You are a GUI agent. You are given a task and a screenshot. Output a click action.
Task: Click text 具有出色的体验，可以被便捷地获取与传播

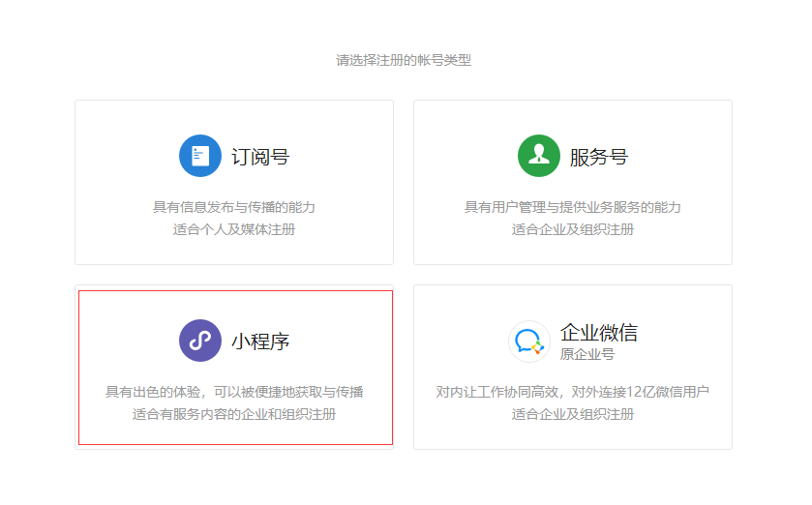[234, 392]
